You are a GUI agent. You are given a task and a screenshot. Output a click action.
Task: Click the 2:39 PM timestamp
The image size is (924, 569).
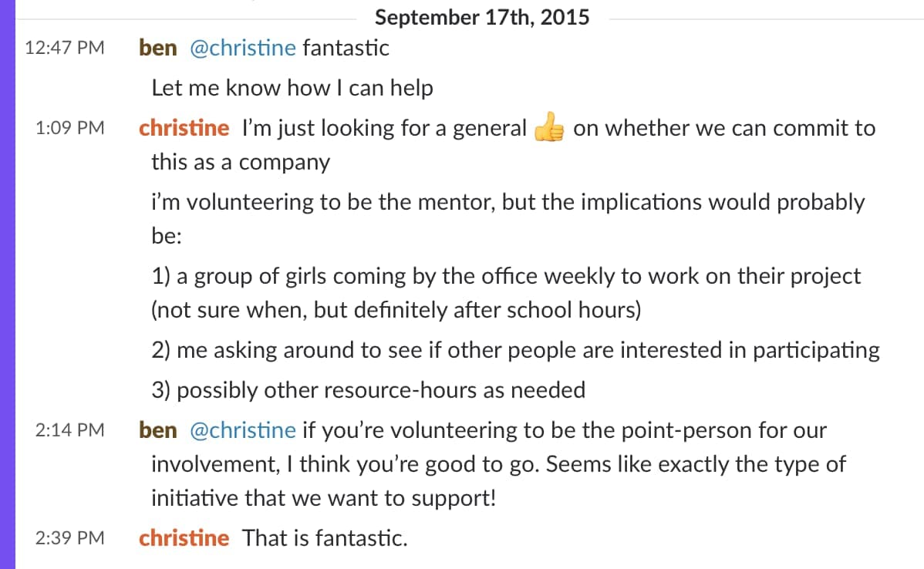point(69,538)
